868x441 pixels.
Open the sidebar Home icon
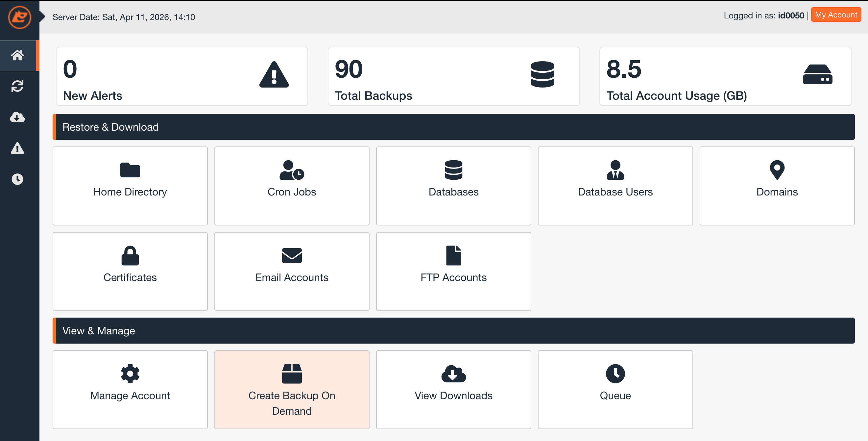17,55
